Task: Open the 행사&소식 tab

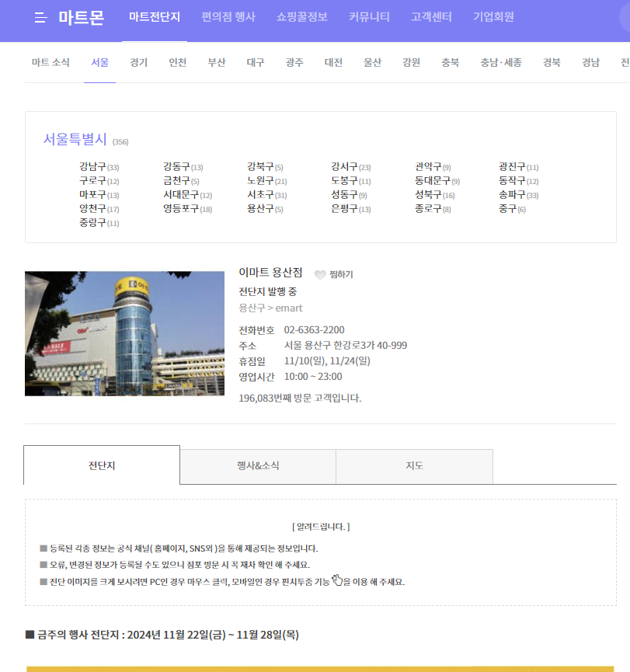Action: [257, 466]
